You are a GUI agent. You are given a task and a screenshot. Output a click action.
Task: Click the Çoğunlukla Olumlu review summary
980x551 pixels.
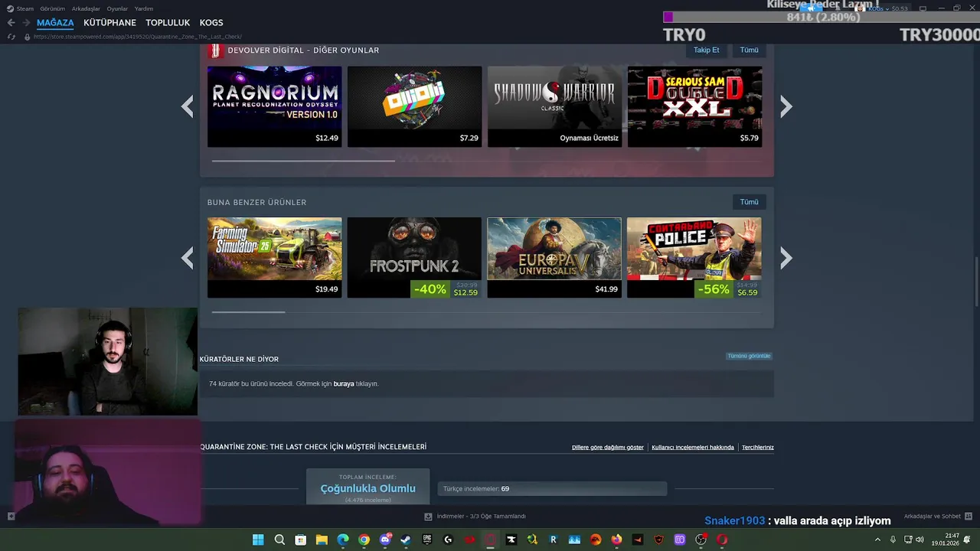[x=368, y=488]
